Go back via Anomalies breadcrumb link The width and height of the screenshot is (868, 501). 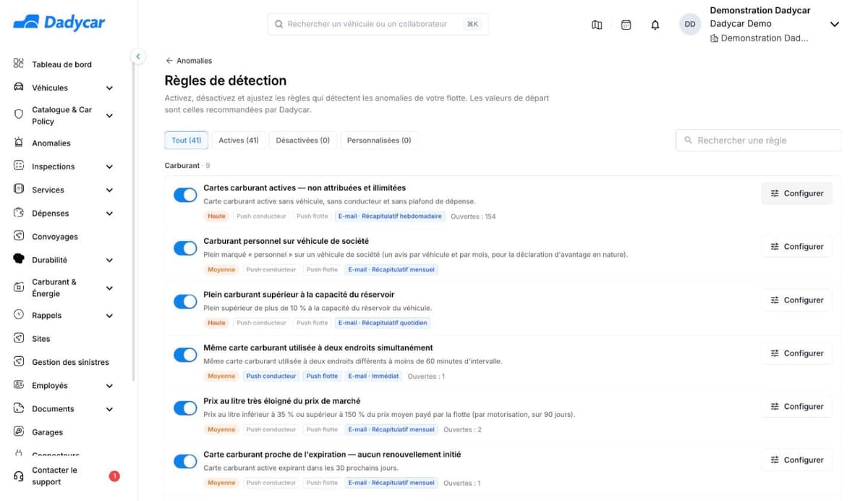click(189, 61)
